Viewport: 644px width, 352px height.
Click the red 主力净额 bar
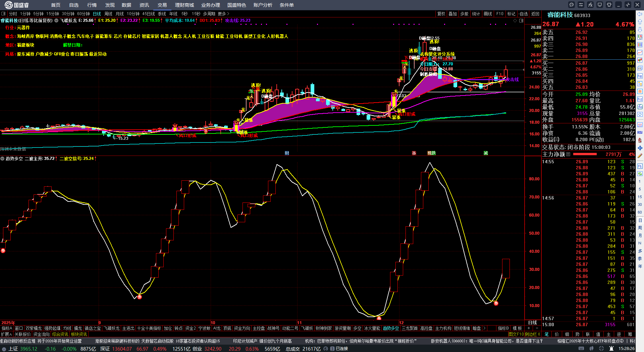point(585,154)
